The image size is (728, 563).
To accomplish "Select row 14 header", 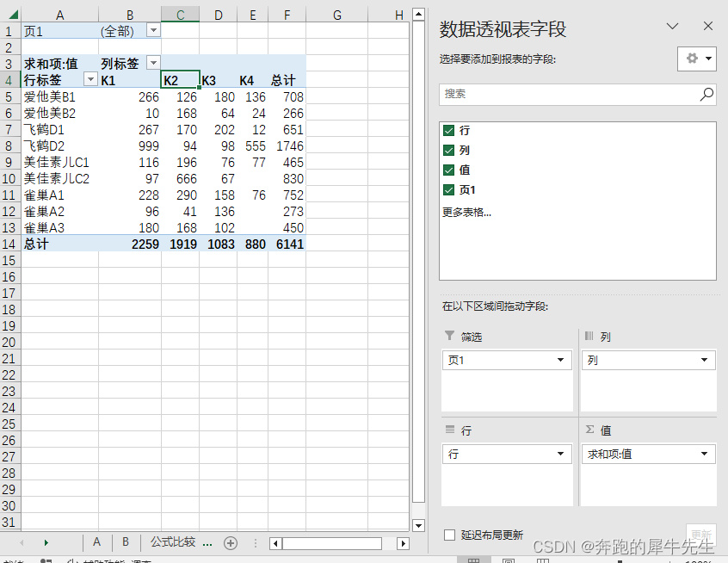I will click(9, 244).
